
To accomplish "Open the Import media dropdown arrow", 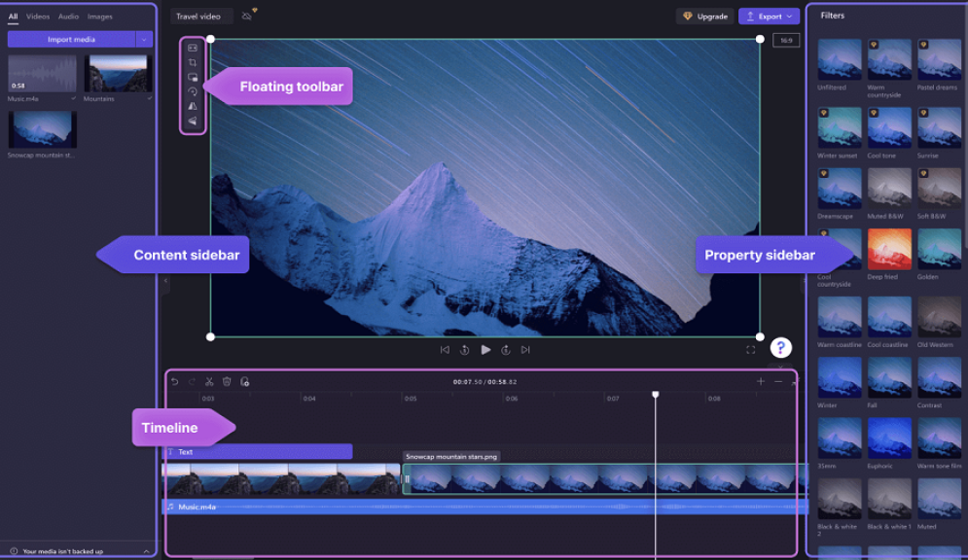I will point(144,39).
